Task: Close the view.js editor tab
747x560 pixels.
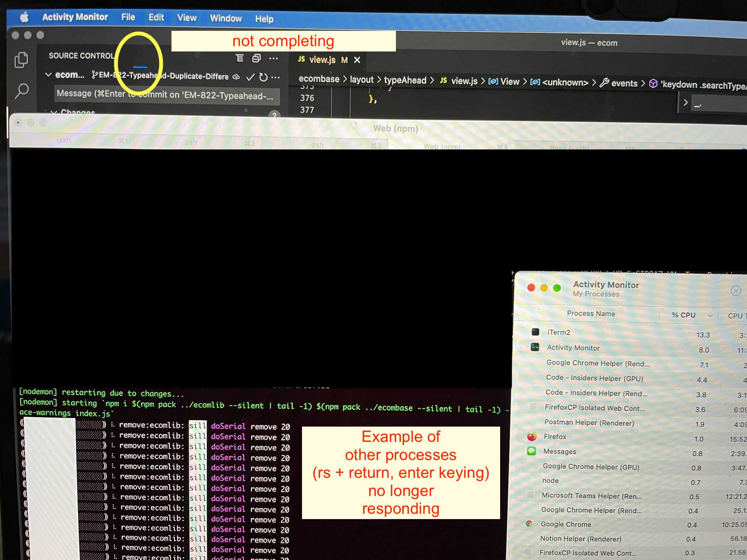Action: pos(357,60)
